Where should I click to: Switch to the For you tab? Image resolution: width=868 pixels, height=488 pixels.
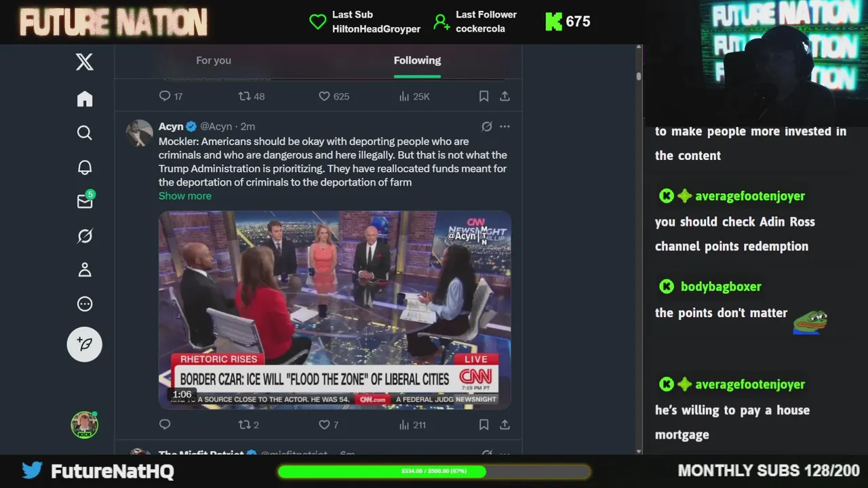[214, 60]
